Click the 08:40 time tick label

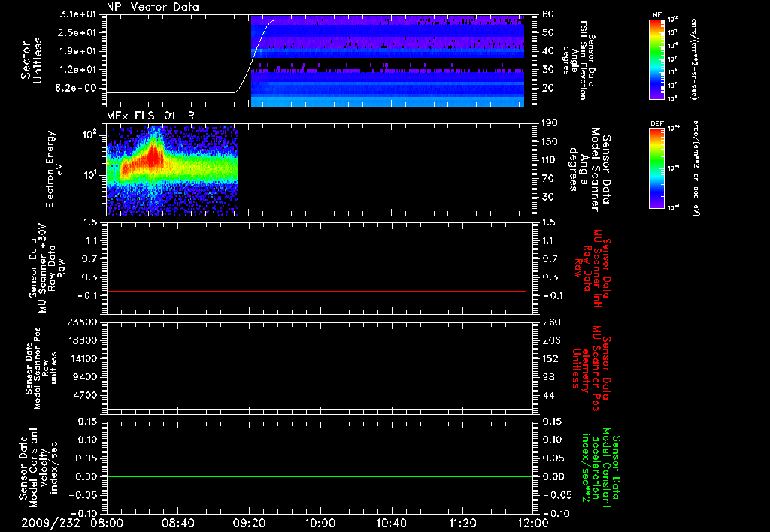coord(177,523)
